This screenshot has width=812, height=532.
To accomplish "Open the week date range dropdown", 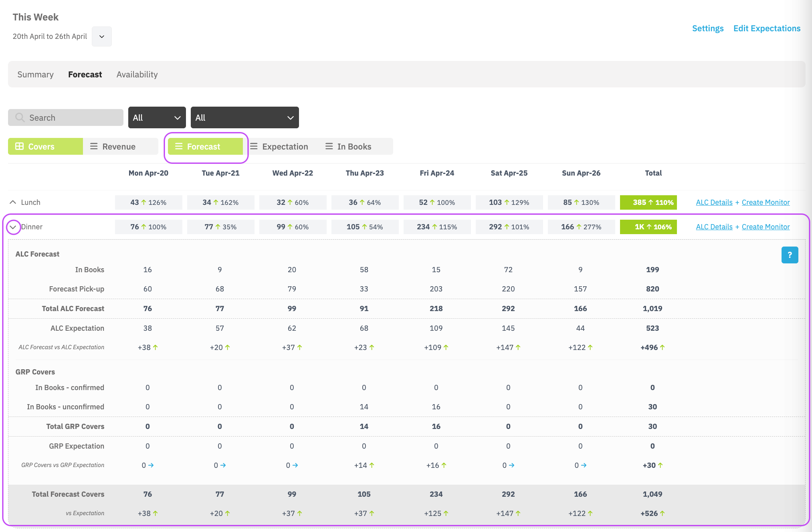I will pyautogui.click(x=102, y=36).
